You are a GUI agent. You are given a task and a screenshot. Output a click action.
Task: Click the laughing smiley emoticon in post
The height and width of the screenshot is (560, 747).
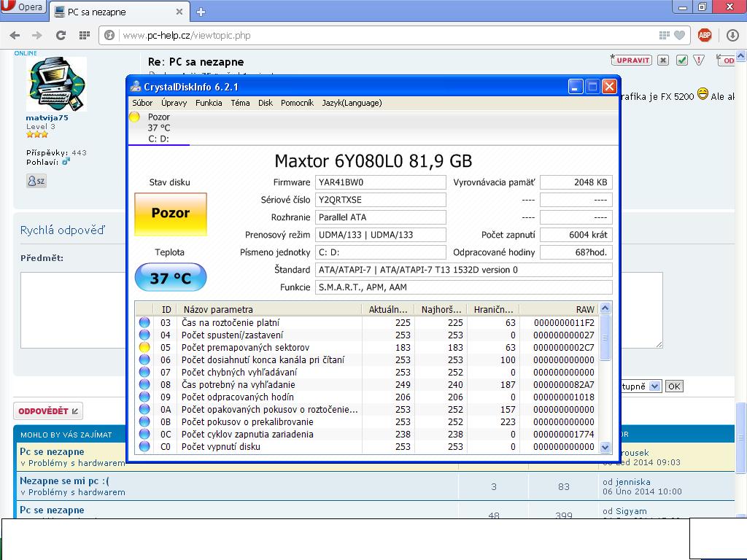click(x=703, y=94)
